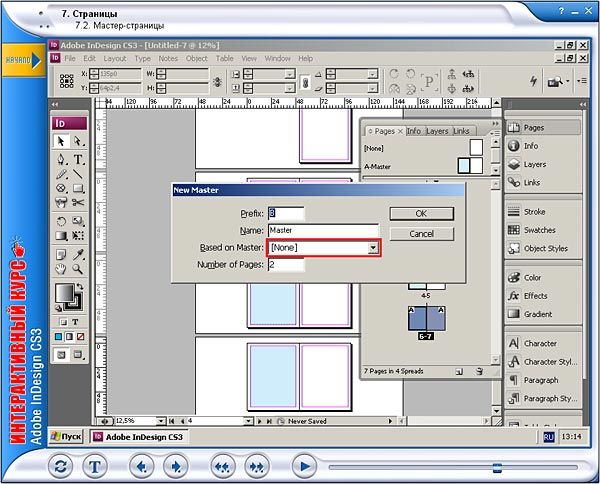
Task: Select the Selection tool arrow
Action: 61,141
